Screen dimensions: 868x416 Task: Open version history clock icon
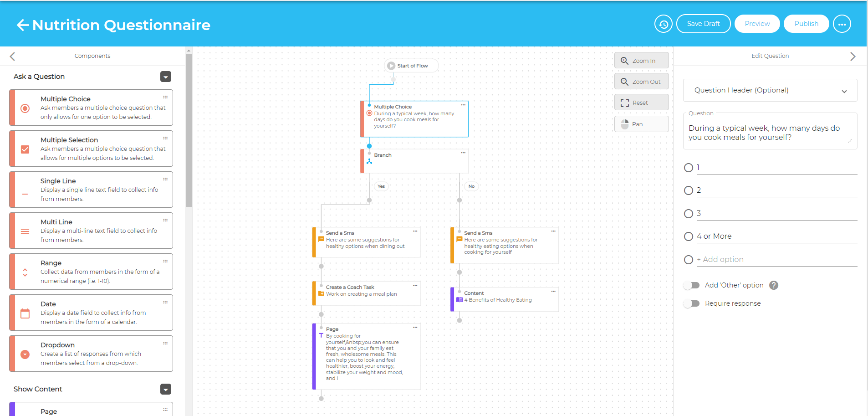[664, 24]
